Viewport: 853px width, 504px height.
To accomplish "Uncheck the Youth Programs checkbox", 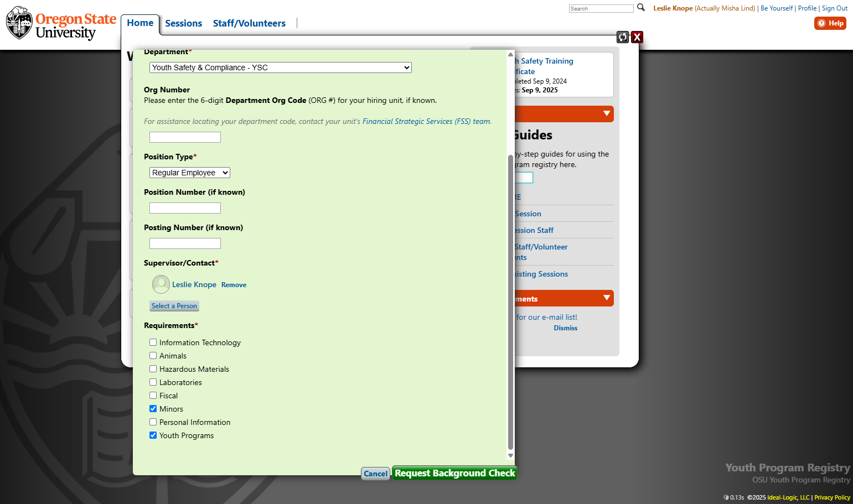I will (x=153, y=435).
